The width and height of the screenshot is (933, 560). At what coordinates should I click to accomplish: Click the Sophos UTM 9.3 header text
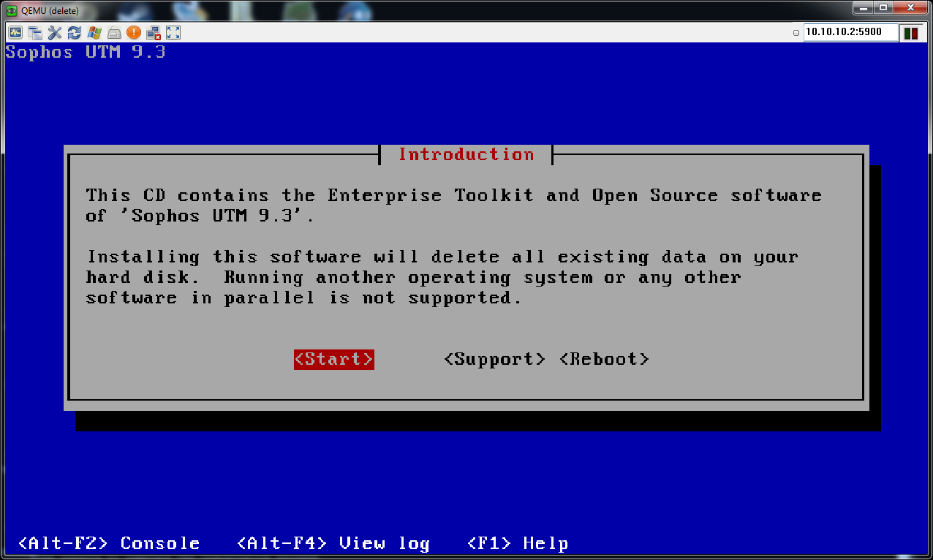click(x=86, y=52)
